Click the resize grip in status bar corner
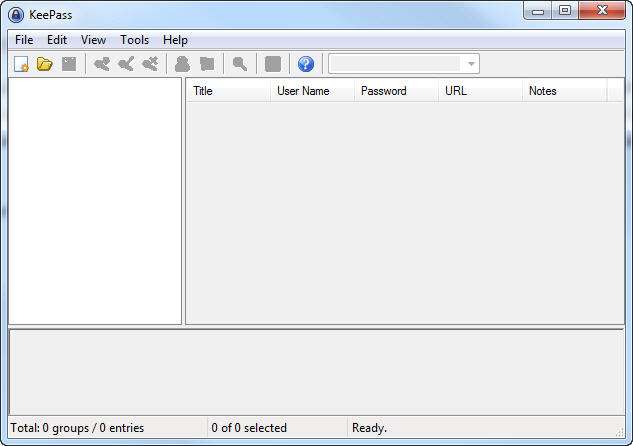 pos(620,432)
